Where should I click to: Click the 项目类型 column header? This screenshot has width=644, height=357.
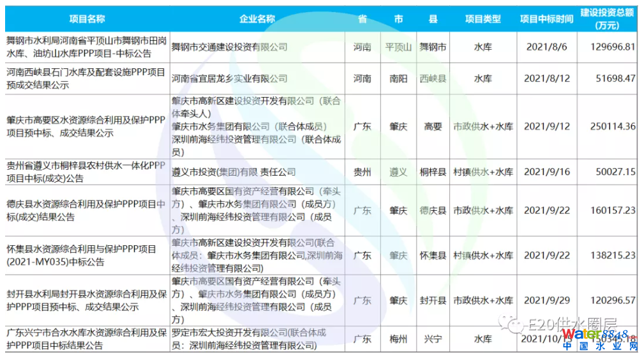coord(483,19)
